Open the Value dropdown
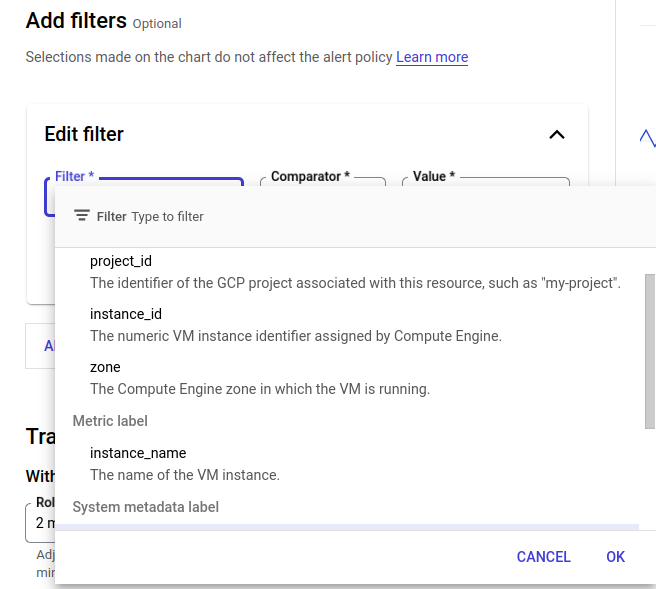656x589 pixels. point(485,181)
